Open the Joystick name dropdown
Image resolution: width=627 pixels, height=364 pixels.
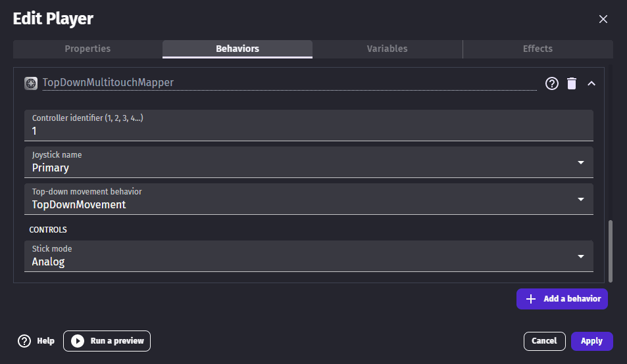pos(309,162)
